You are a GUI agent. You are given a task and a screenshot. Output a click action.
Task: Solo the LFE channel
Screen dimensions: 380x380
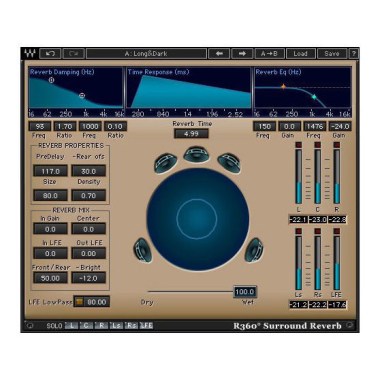(x=146, y=325)
